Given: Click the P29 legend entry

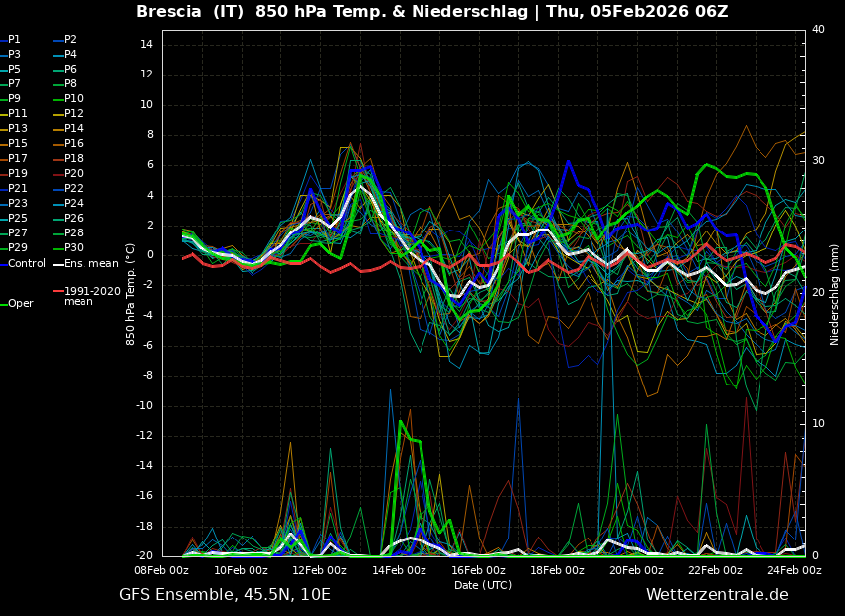Looking at the screenshot, I should pyautogui.click(x=18, y=248).
